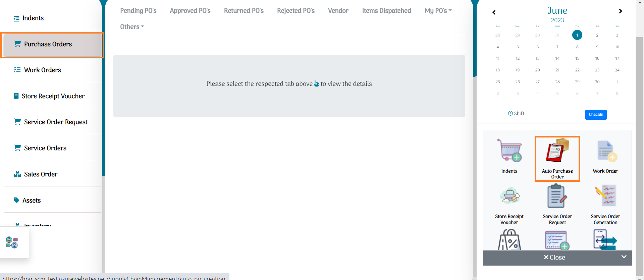Open Service Order Request sidebar item
This screenshot has width=644, height=280.
pyautogui.click(x=52, y=122)
